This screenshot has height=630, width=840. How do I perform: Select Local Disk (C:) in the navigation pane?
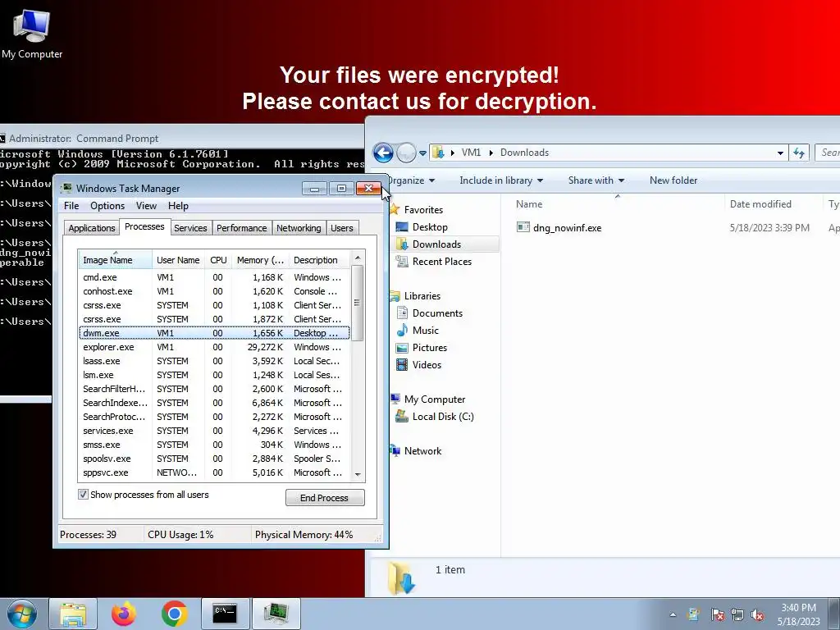(x=442, y=416)
